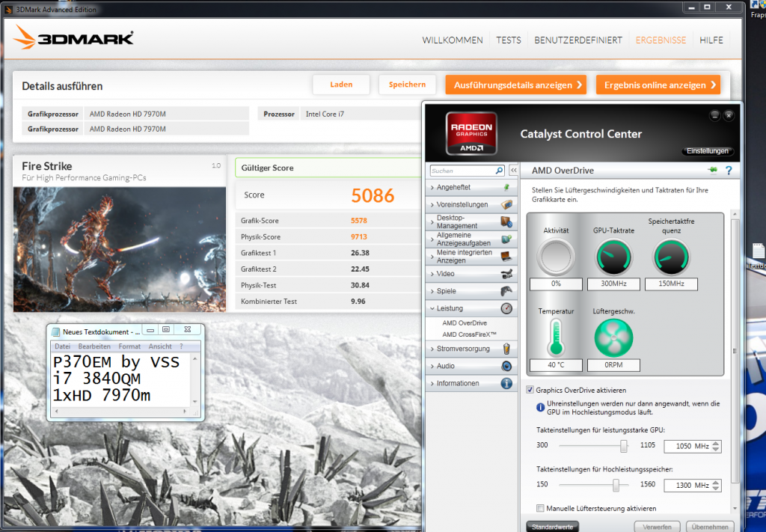Viewport: 766px width, 532px height.
Task: Click the Desktop-Management icon
Action: click(x=506, y=221)
